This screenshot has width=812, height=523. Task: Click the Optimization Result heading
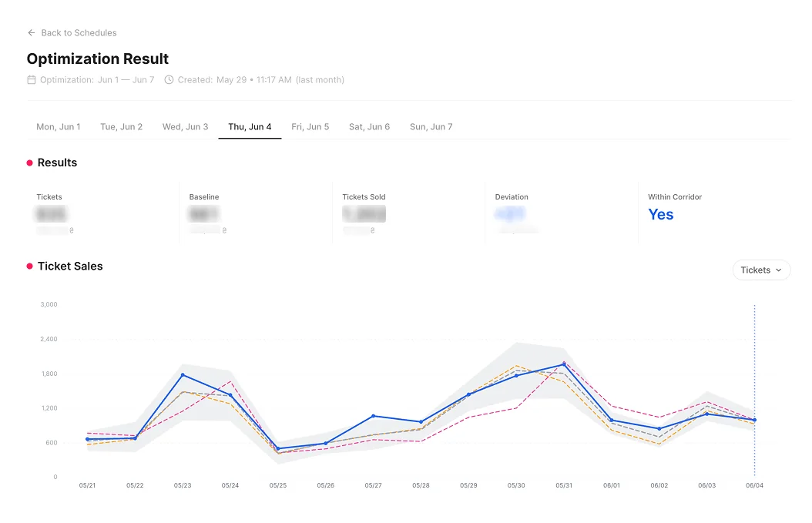(97, 59)
